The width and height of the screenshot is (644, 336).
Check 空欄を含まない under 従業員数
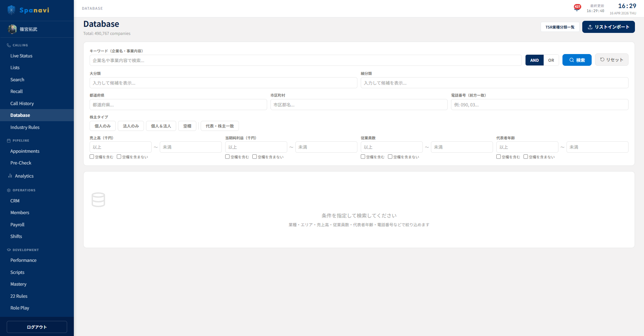[390, 156]
